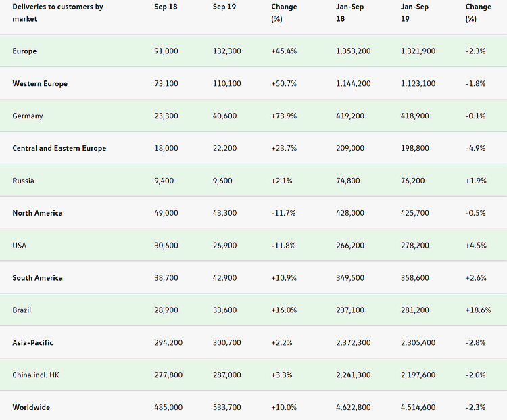Select the 132,300 Europe Sep 19 cell
The height and width of the screenshot is (420, 507).
click(x=226, y=51)
